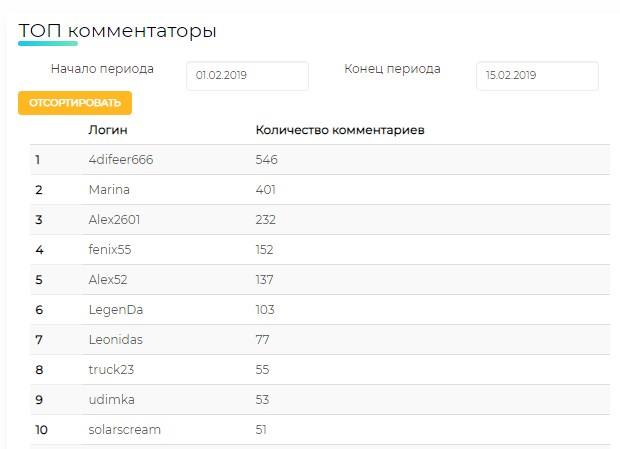Open solarscream user entry
The height and width of the screenshot is (449, 620).
pos(125,430)
